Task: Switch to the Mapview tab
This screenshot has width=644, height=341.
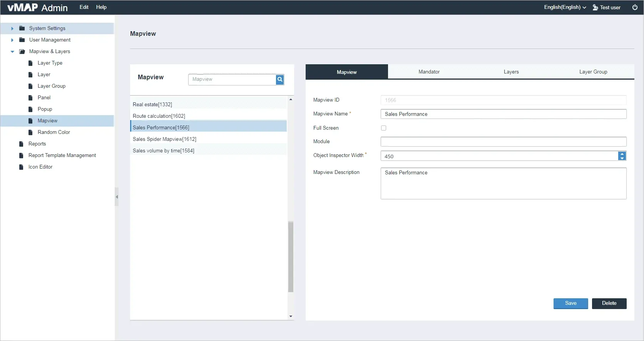Action: pyautogui.click(x=346, y=72)
